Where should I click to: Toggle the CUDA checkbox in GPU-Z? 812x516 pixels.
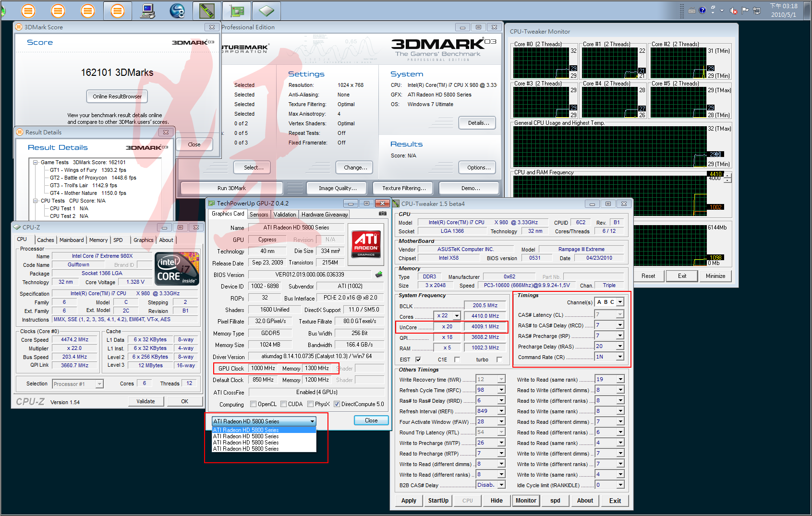(283, 404)
